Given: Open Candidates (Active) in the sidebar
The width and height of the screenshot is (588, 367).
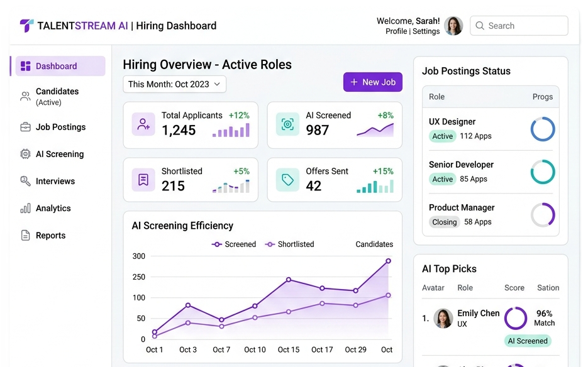Looking at the screenshot, I should click(60, 96).
